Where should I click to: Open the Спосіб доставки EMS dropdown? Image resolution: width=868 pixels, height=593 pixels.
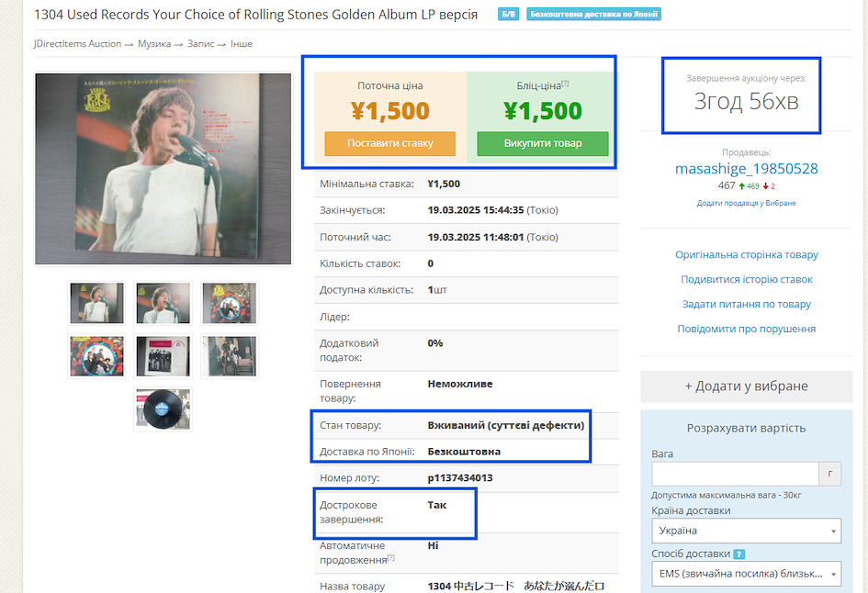click(746, 574)
